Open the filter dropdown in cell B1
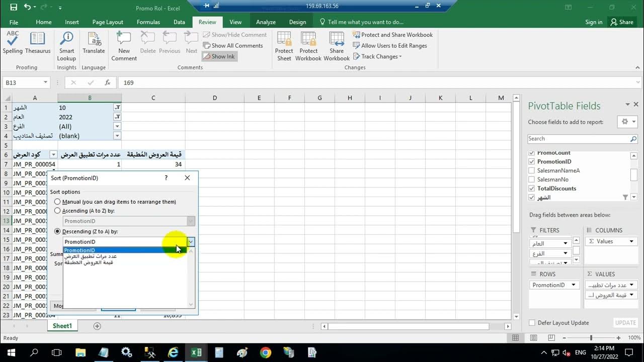This screenshot has height=362, width=644. (x=117, y=108)
